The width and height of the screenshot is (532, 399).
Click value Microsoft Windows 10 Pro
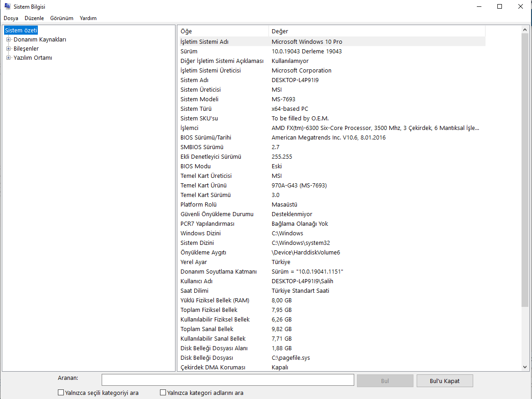[x=307, y=42]
